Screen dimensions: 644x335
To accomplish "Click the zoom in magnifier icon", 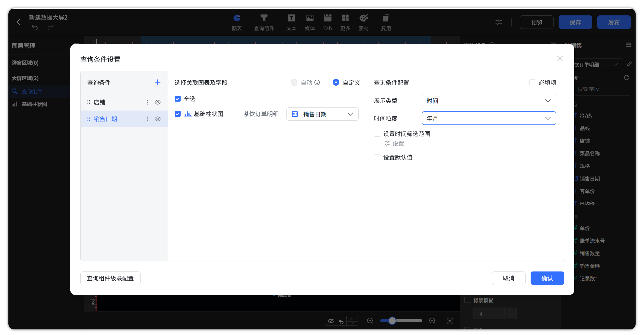I will [432, 321].
